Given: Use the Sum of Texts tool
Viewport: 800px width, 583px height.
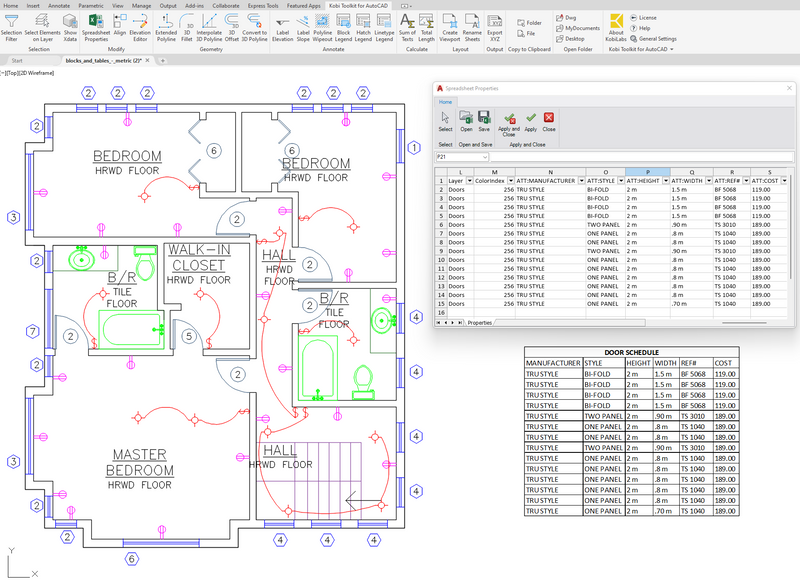Looking at the screenshot, I should pyautogui.click(x=406, y=30).
